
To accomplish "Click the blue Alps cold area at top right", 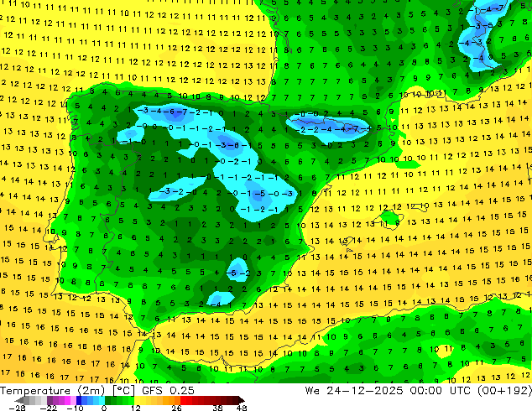I will point(481,37).
